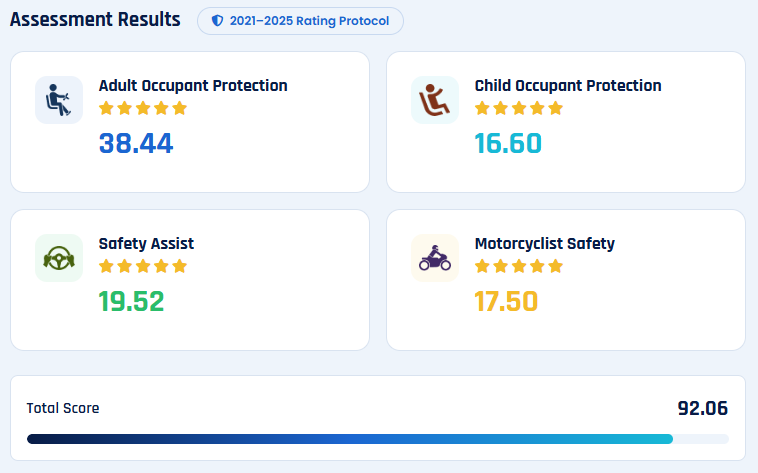Click the last star under Motorcyclist Safety
Viewport: 758px width, 473px height.
pyautogui.click(x=555, y=266)
